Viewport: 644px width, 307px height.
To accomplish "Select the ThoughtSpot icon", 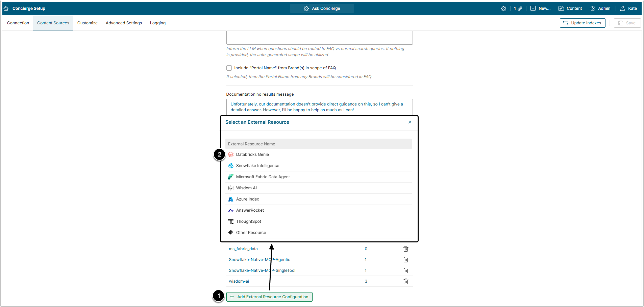I will (231, 221).
